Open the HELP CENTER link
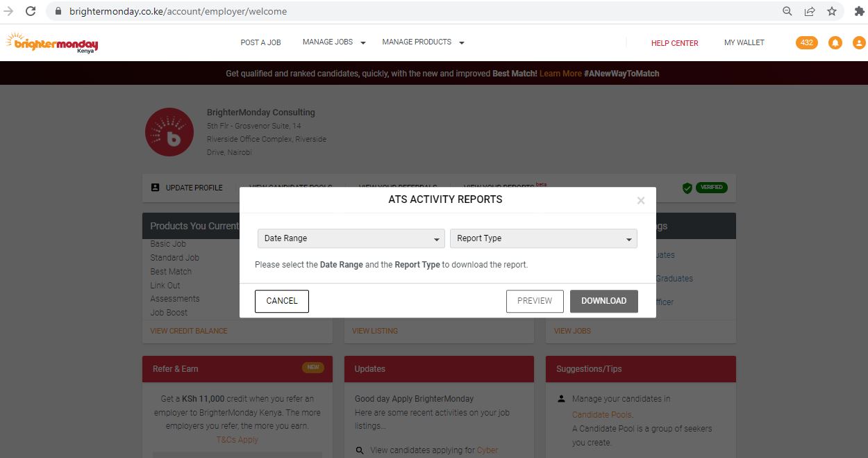 [674, 43]
